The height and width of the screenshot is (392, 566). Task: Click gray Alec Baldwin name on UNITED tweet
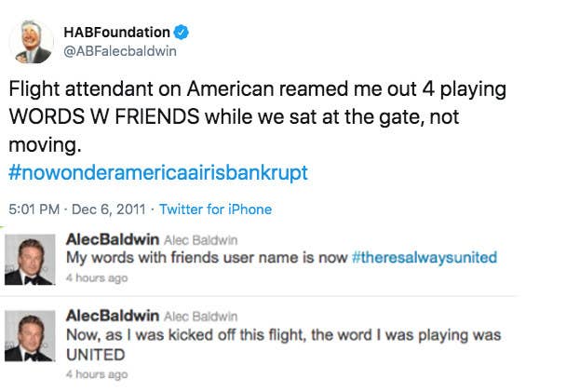point(201,317)
